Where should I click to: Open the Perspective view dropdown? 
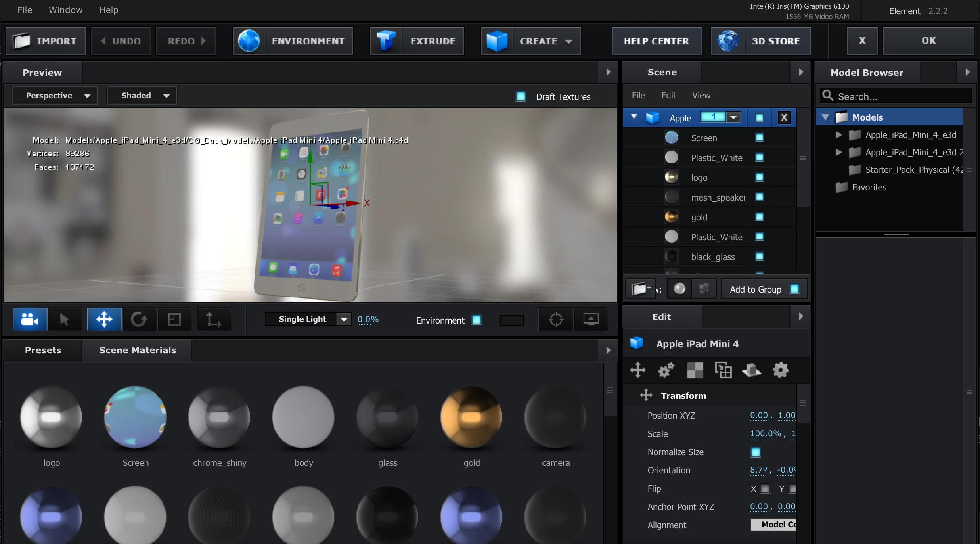coord(55,96)
